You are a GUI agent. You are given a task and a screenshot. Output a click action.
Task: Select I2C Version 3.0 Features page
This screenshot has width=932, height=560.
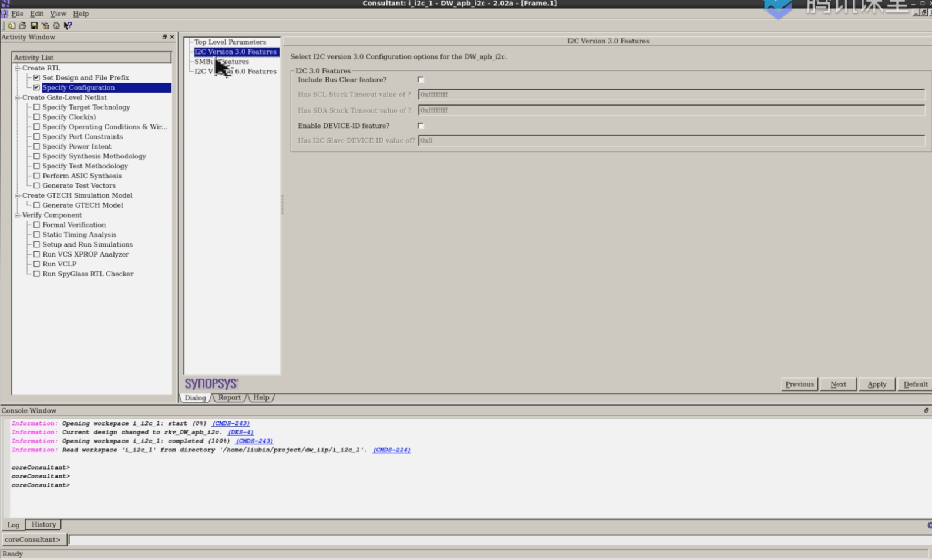(x=235, y=52)
